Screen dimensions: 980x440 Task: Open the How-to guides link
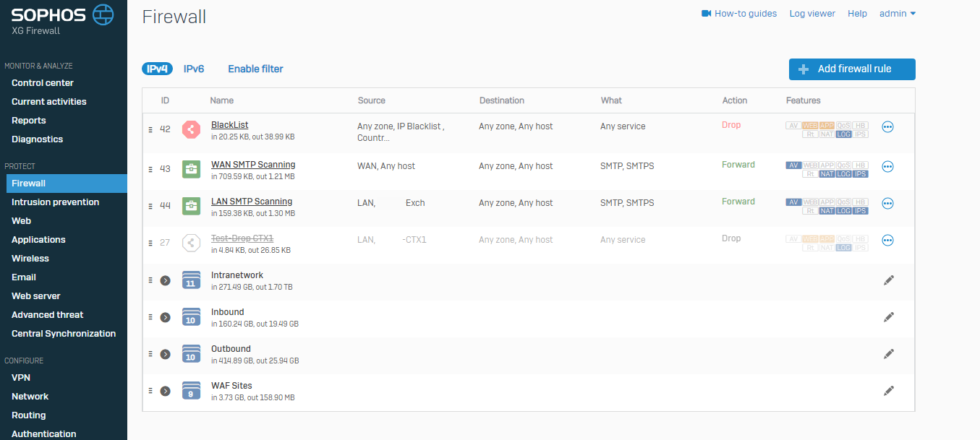(x=739, y=14)
